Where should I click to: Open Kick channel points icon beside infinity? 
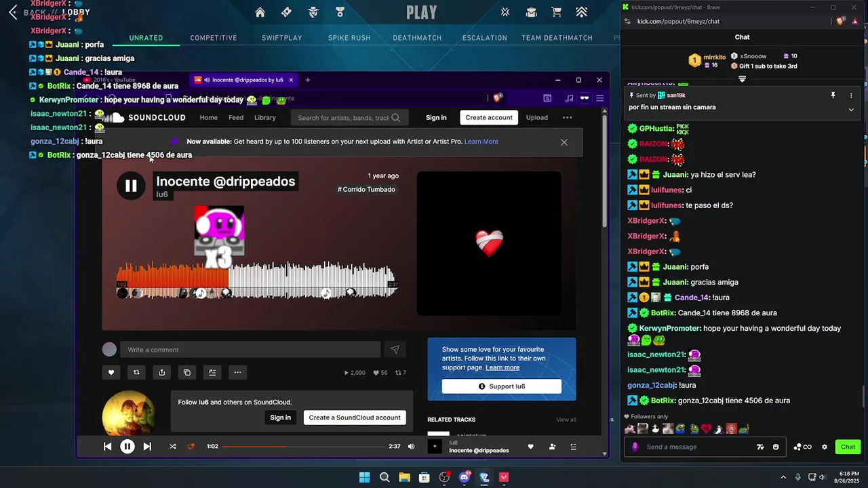(797, 447)
